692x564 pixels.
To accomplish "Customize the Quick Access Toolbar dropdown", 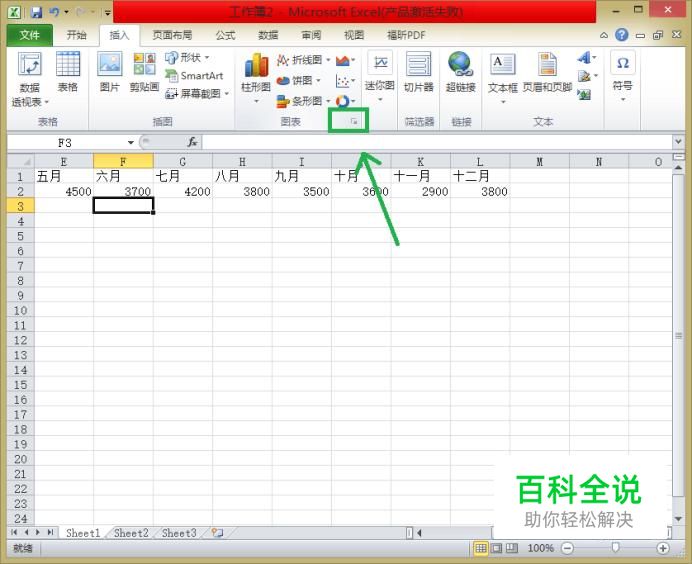I will [108, 12].
